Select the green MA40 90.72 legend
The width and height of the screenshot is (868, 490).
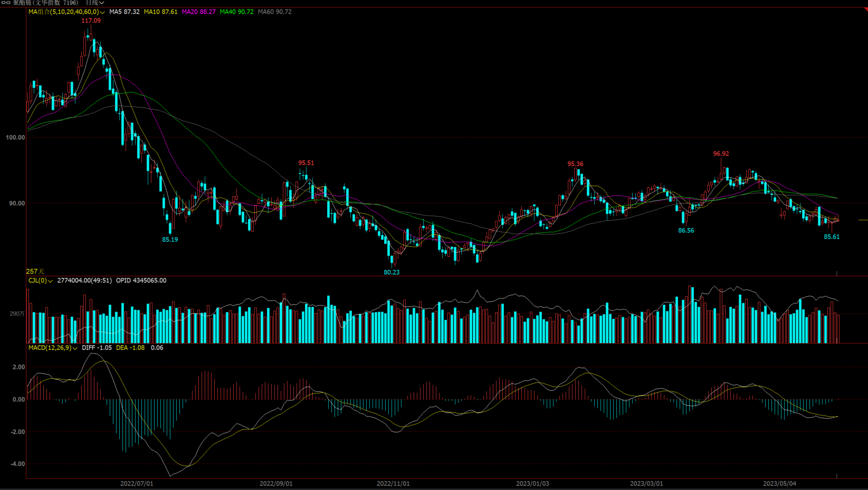click(236, 12)
